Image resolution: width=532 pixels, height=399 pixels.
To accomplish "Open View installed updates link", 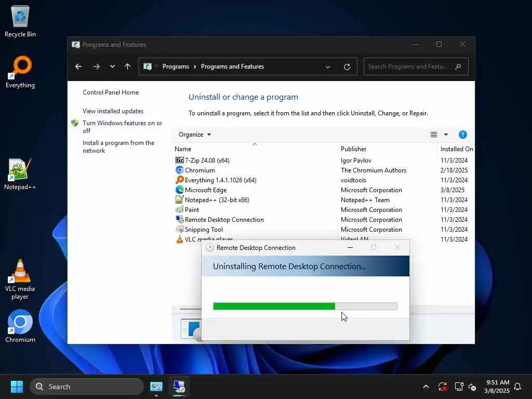I will [113, 111].
